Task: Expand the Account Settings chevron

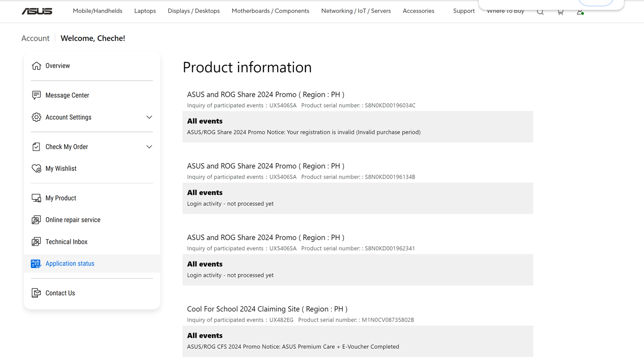Action: point(149,117)
